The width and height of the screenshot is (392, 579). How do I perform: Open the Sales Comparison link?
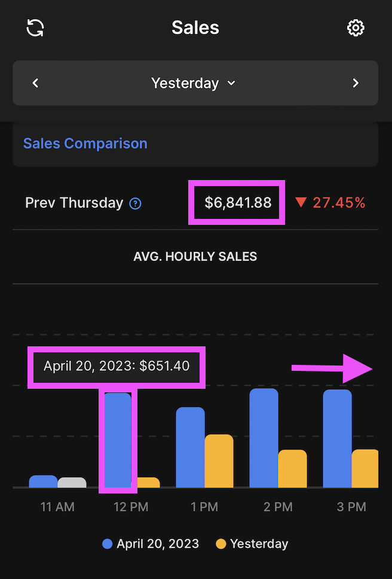(x=85, y=144)
